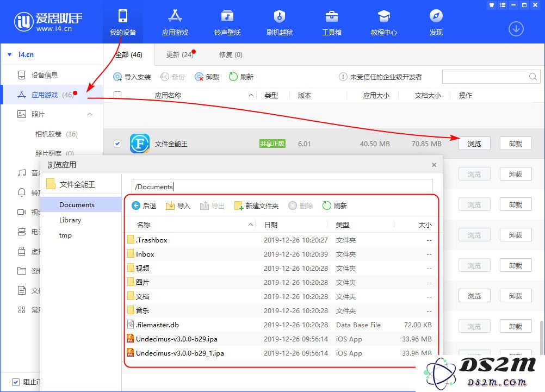Toggle the 阻止 checkbox at bottom left

[16, 382]
